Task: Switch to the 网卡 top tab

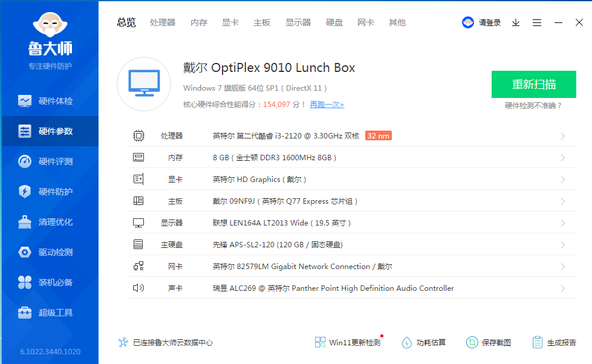Action: (365, 22)
